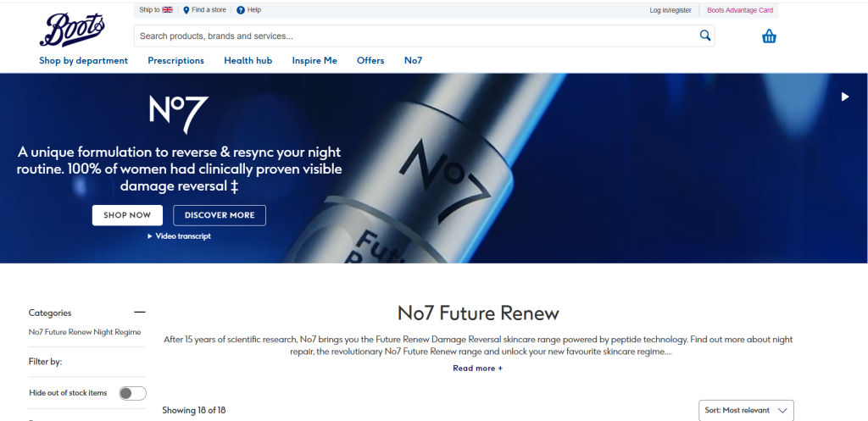
Task: Click the No7 logo in banner
Action: coord(179,114)
